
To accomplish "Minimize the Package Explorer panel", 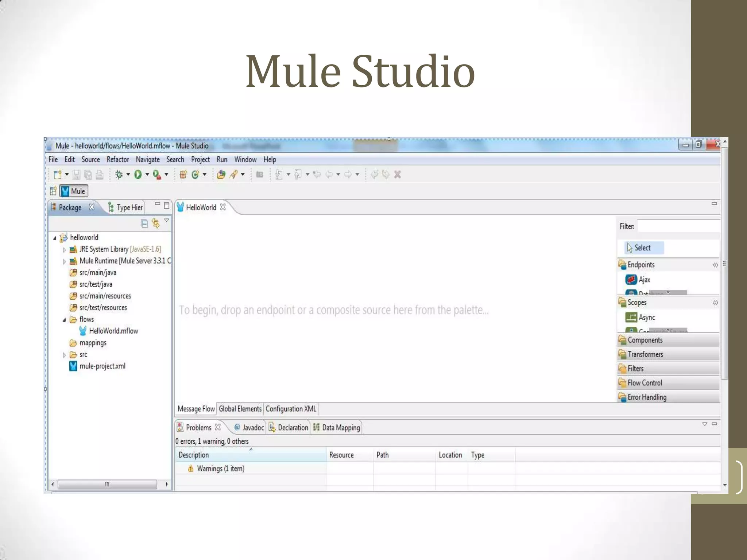I will 158,204.
